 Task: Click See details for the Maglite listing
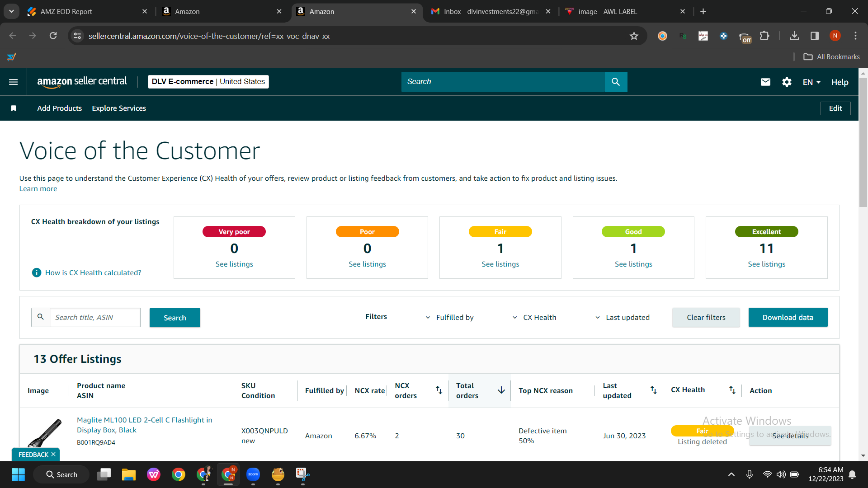pos(790,436)
